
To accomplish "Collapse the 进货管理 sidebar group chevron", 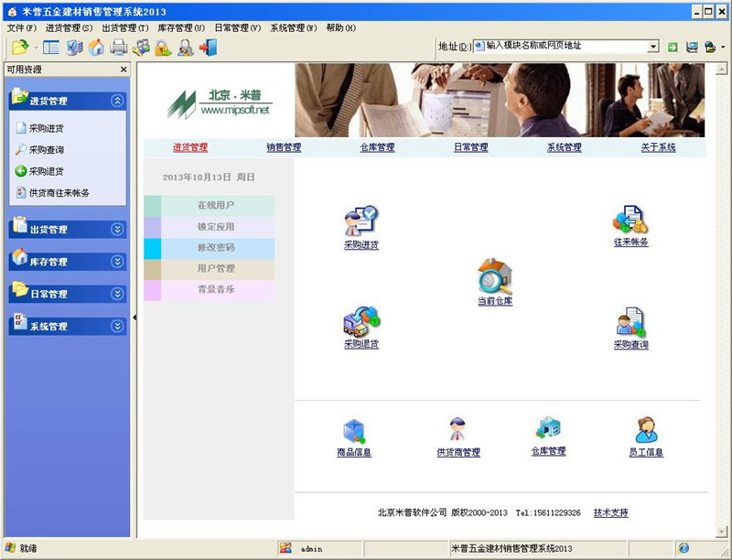I will pyautogui.click(x=117, y=101).
